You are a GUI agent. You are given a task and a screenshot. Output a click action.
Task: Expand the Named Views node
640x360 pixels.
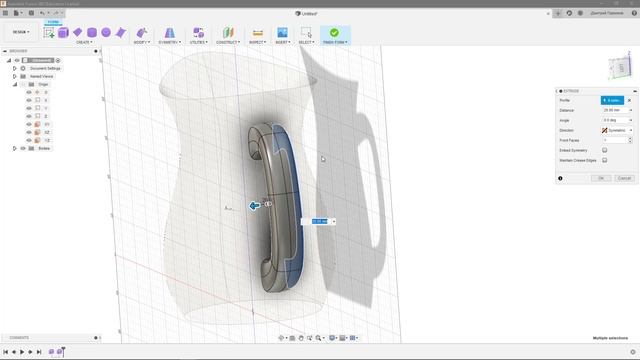15,76
